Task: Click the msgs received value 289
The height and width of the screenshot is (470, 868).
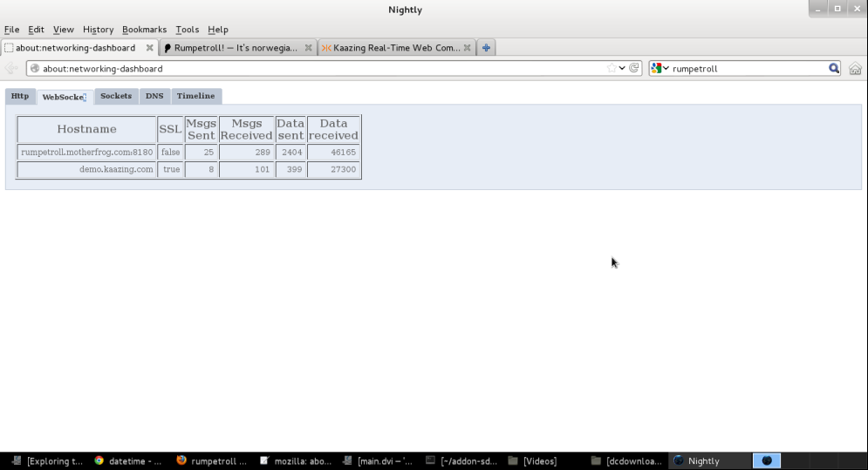Action: [x=246, y=153]
